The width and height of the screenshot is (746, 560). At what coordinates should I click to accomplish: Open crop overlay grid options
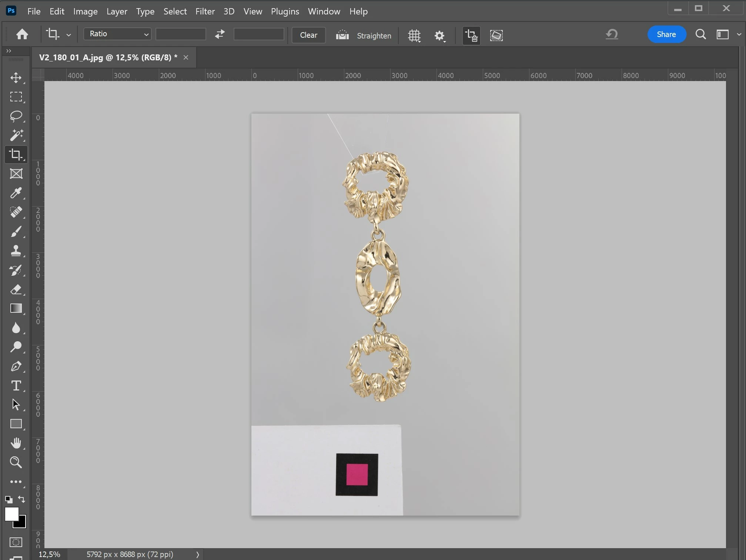(x=414, y=36)
